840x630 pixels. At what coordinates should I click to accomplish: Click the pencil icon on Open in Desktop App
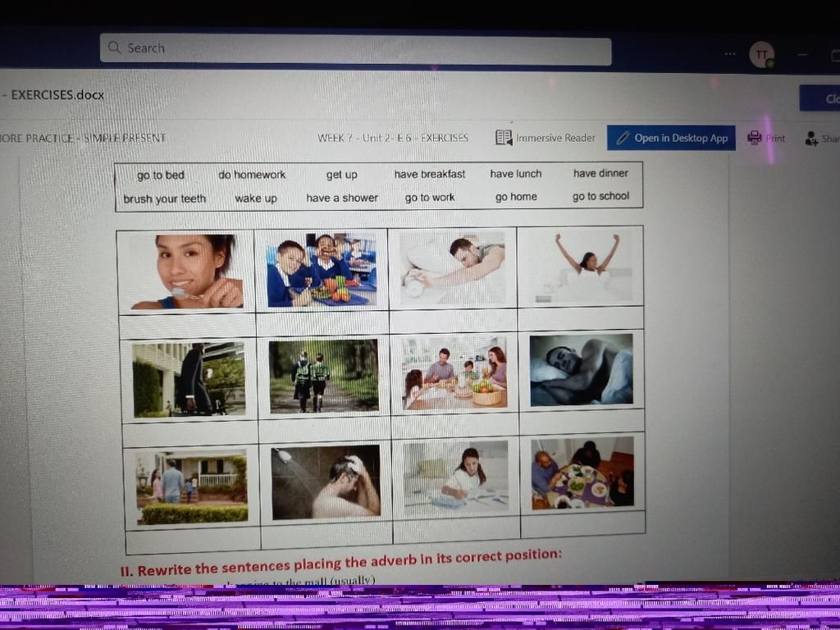click(x=622, y=138)
